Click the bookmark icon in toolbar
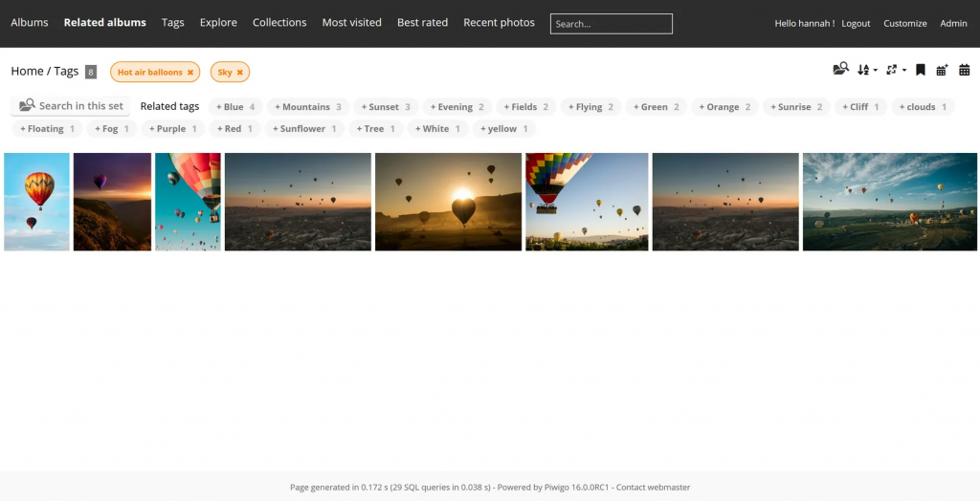Screen dimensions: 980x501 [x=920, y=70]
